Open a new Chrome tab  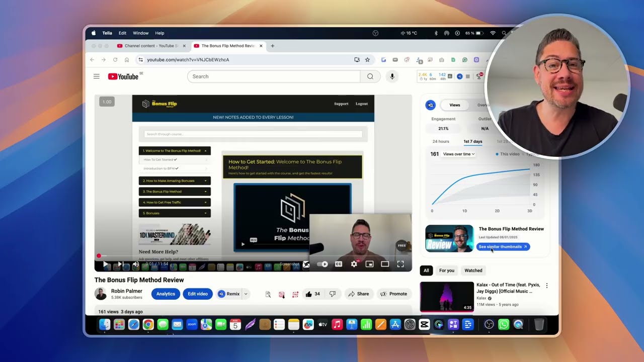273,46
